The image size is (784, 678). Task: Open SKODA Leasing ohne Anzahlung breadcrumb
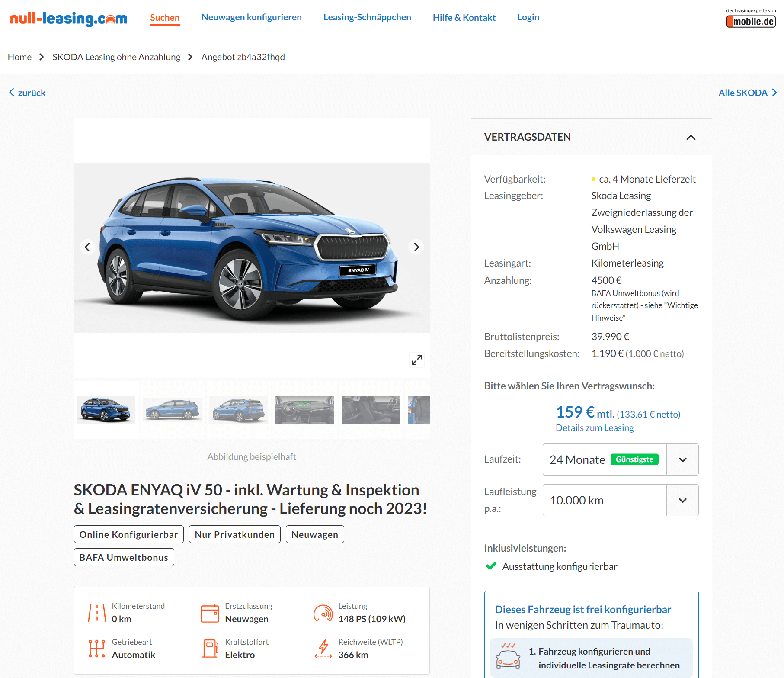click(116, 57)
